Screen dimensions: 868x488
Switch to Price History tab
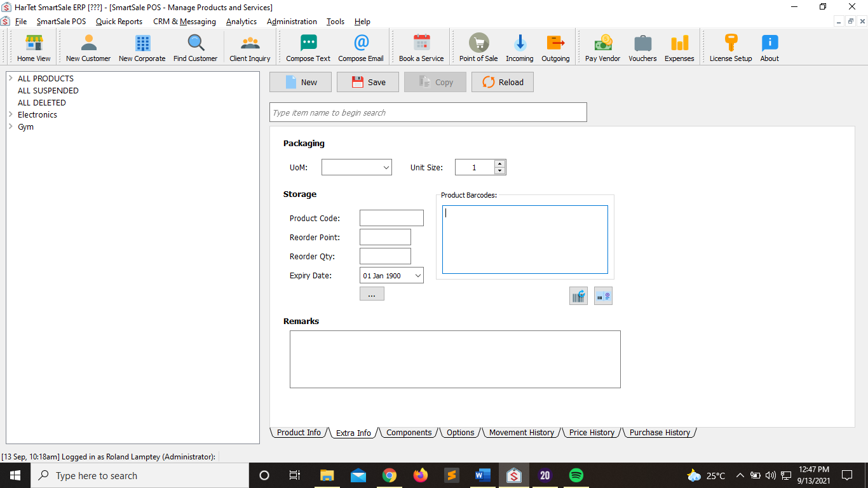point(592,433)
